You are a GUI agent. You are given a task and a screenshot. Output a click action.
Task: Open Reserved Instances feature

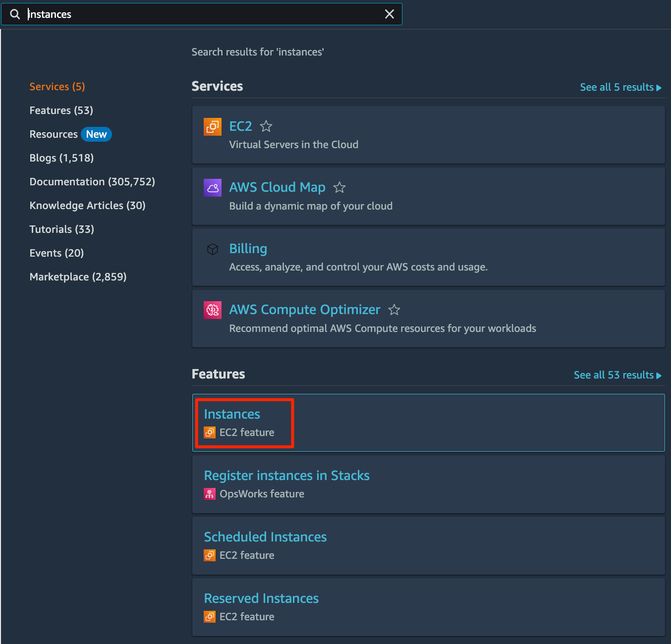pos(262,598)
